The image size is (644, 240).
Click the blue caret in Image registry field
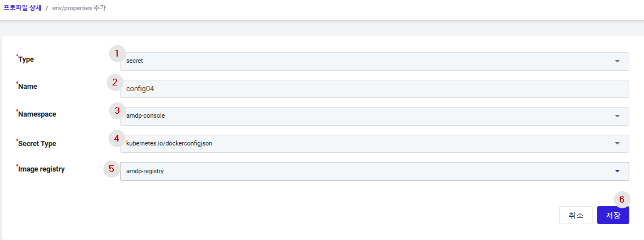[617, 172]
